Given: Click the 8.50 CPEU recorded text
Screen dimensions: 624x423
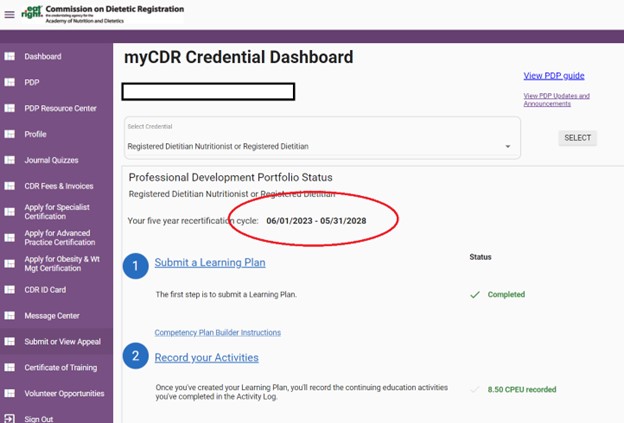Looking at the screenshot, I should click(x=522, y=389).
